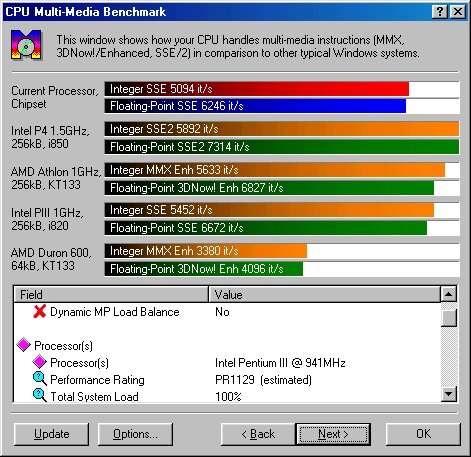This screenshot has height=457, width=471.
Task: Click the Floating-Point 3DNow! Enh 4096 it/s bar
Action: [x=204, y=269]
